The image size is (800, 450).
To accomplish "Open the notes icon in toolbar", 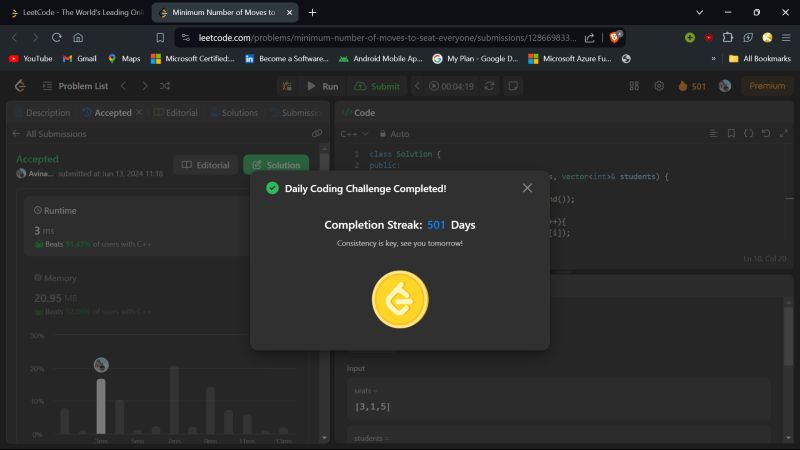I will click(513, 86).
